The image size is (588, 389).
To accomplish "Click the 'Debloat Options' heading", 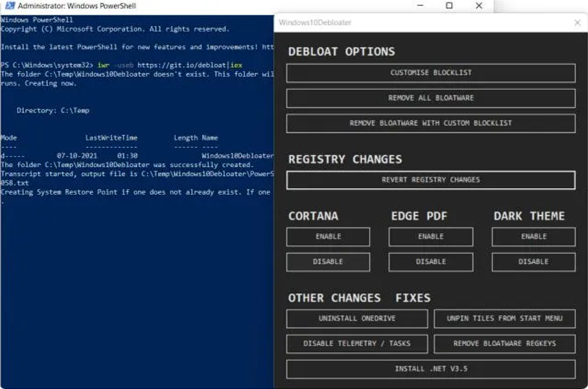I will tap(342, 52).
